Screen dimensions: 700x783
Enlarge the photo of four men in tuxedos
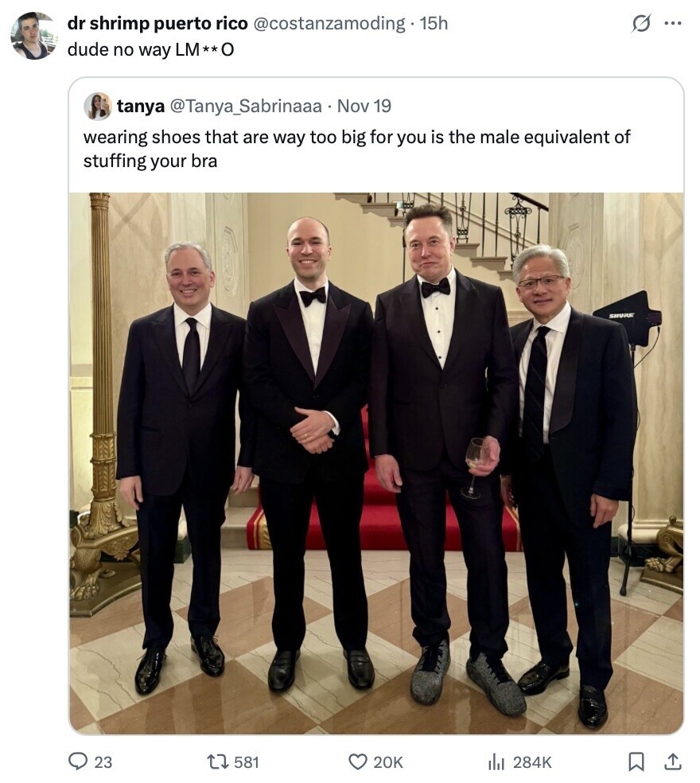(376, 463)
